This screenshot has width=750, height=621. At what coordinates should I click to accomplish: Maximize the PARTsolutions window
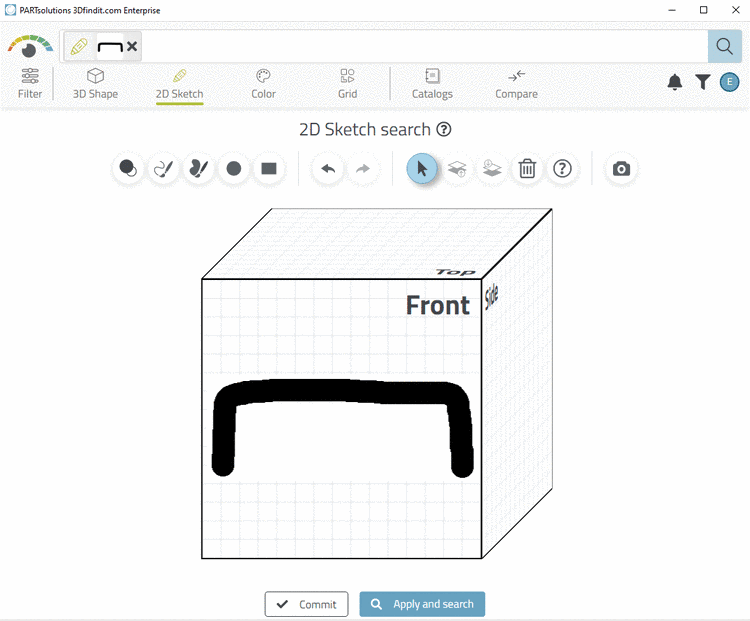704,10
